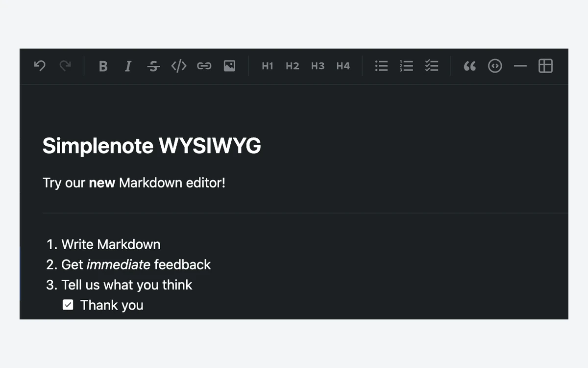588x368 pixels.
Task: Apply Heading 2 style
Action: coord(293,66)
